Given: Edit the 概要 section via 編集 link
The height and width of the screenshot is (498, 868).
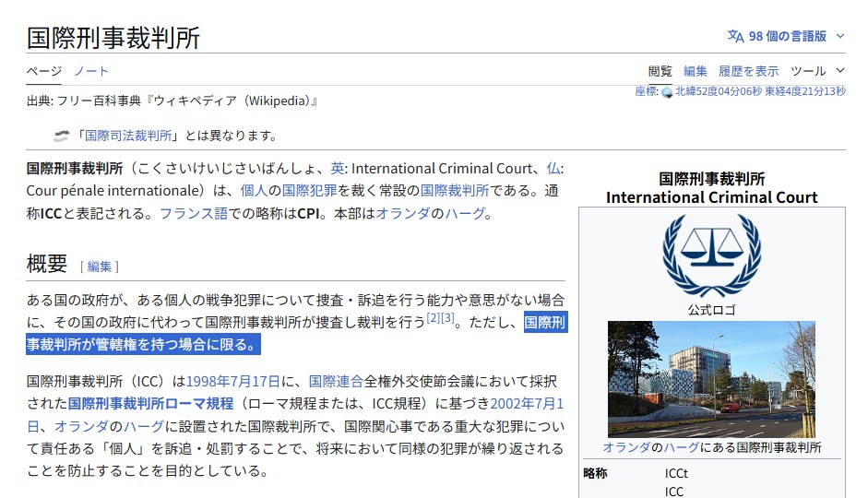Looking at the screenshot, I should pos(100,267).
